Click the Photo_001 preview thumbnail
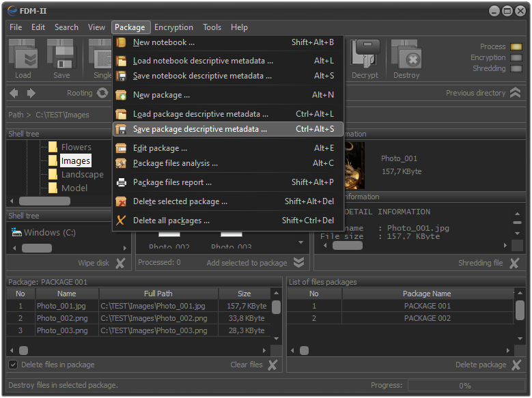Screen dimensions: 532x398 pos(354,166)
